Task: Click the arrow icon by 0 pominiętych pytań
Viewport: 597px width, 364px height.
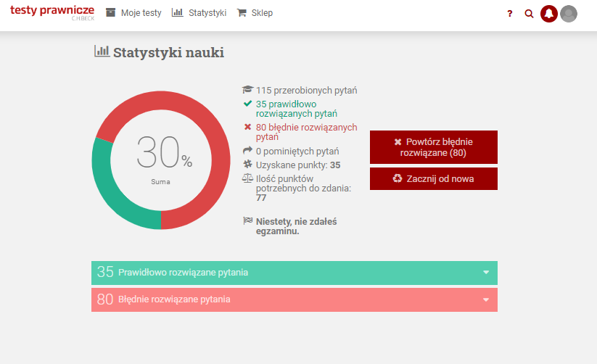Action: tap(247, 151)
